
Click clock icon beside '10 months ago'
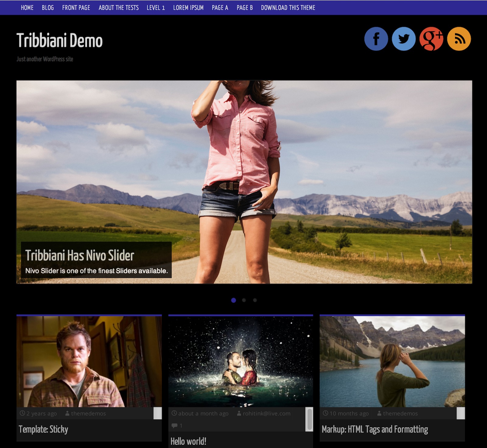pos(325,413)
